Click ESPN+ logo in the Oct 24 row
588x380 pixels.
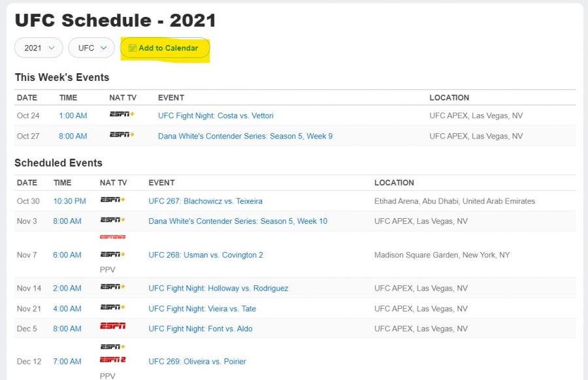(x=122, y=115)
